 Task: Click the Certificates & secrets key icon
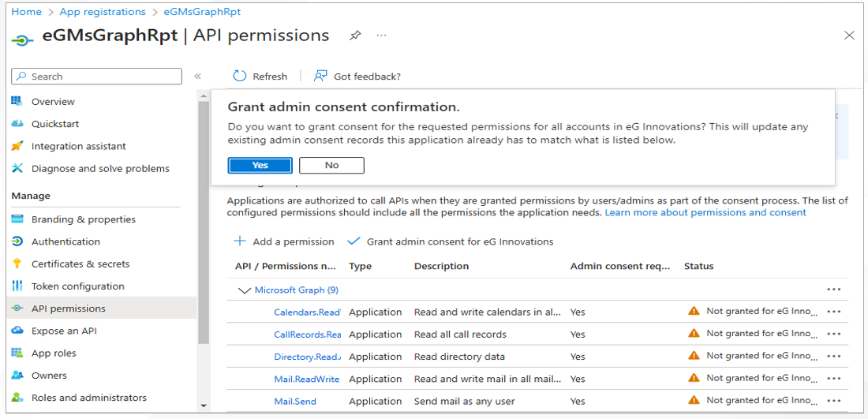tap(17, 264)
